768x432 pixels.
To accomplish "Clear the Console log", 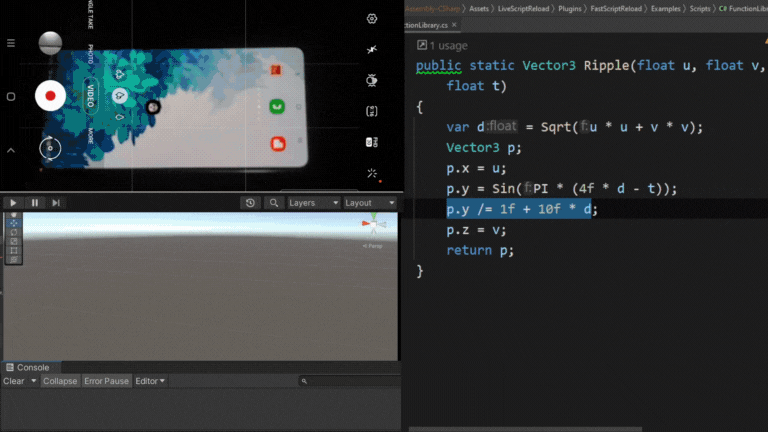I will tap(14, 381).
